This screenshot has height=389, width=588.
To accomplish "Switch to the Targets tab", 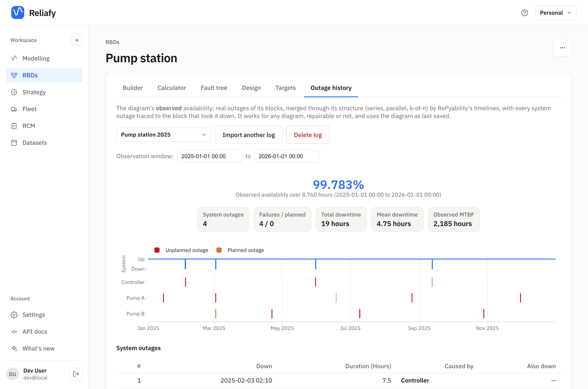I will pyautogui.click(x=286, y=88).
